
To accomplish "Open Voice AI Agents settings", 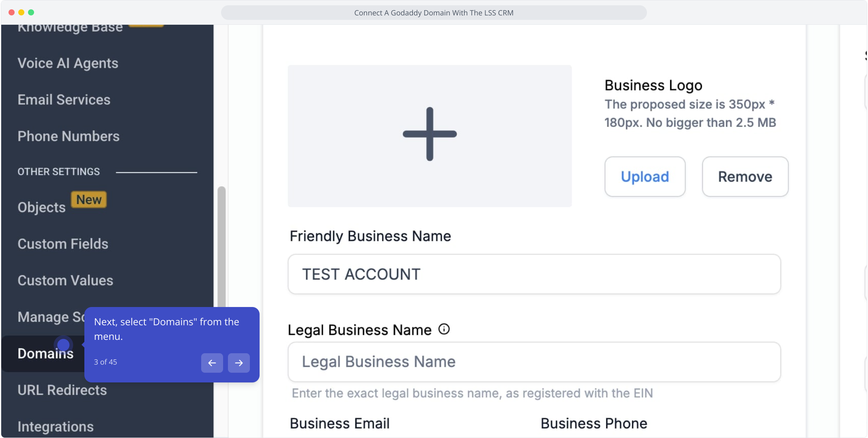I will point(68,63).
